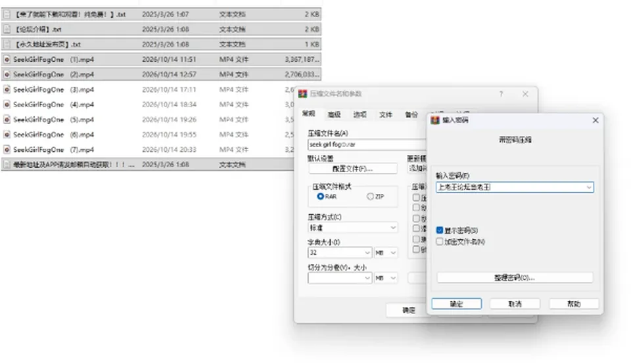Open the MB unit dropdown beside 切分为分卷
This screenshot has height=364, width=631.
pos(386,278)
